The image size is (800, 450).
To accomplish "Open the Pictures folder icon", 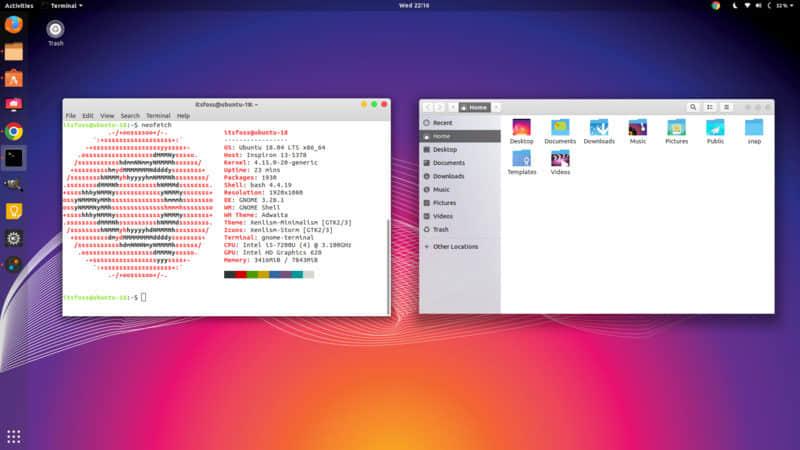I will [x=676, y=128].
